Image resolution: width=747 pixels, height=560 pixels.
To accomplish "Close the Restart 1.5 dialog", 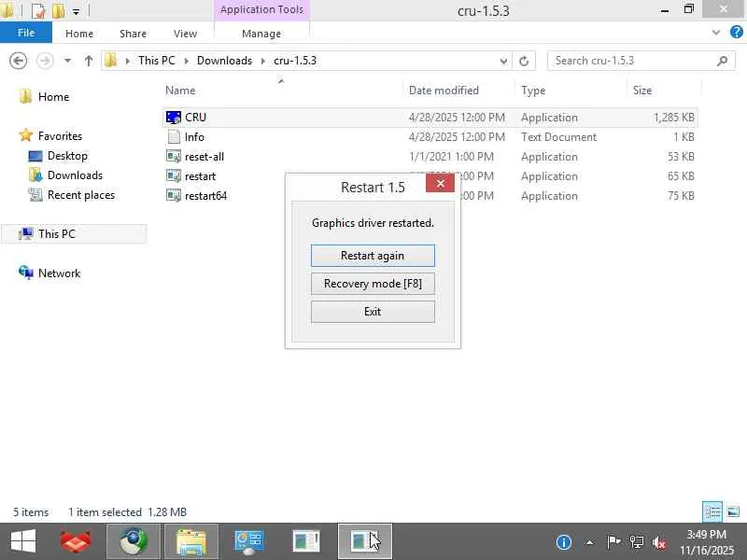I will (x=440, y=183).
